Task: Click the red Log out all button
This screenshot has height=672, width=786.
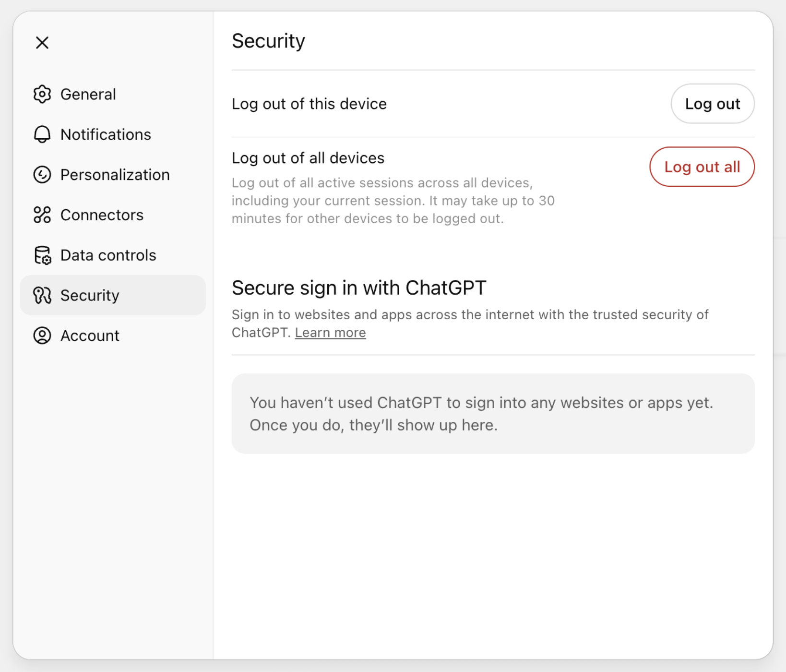Action: pos(702,167)
